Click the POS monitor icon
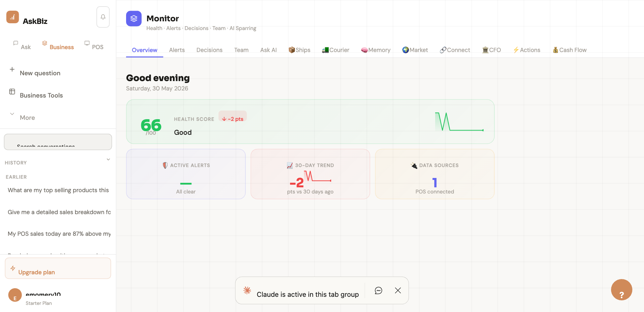The height and width of the screenshot is (312, 644). point(87,43)
